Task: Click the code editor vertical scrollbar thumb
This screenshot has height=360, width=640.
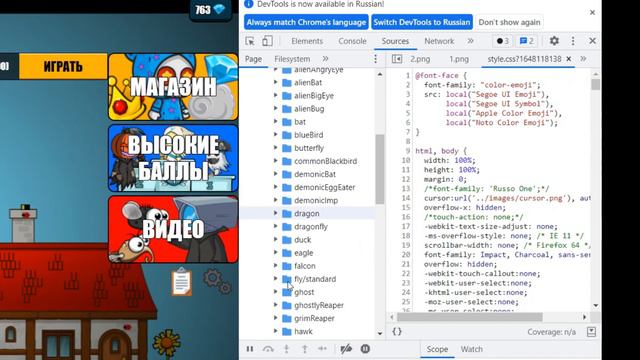Action: coord(596,84)
